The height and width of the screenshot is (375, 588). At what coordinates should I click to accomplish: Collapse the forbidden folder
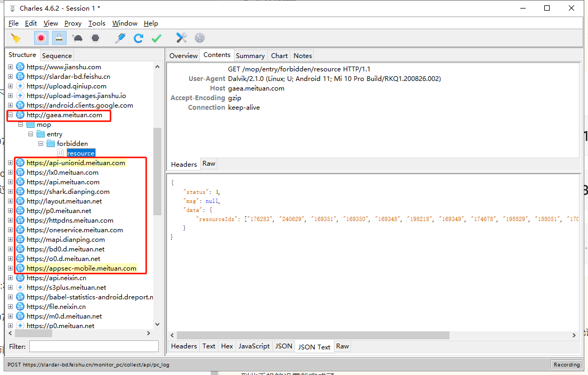tap(41, 144)
